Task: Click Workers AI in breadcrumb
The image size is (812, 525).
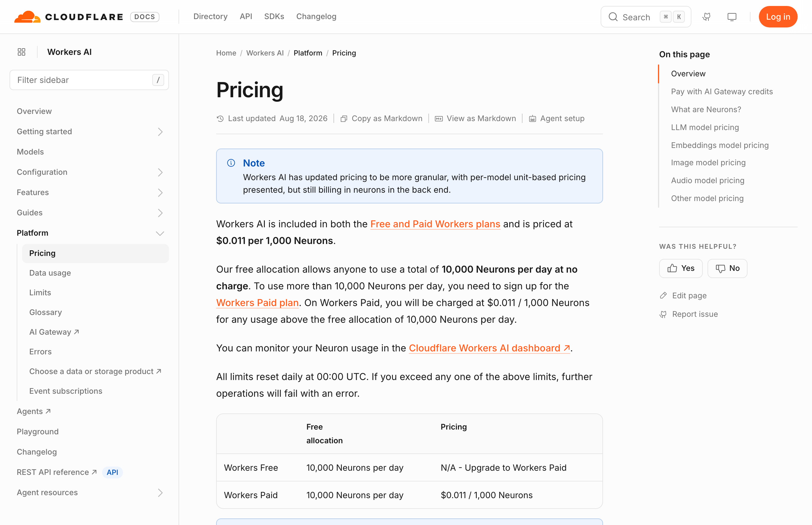Action: tap(265, 53)
